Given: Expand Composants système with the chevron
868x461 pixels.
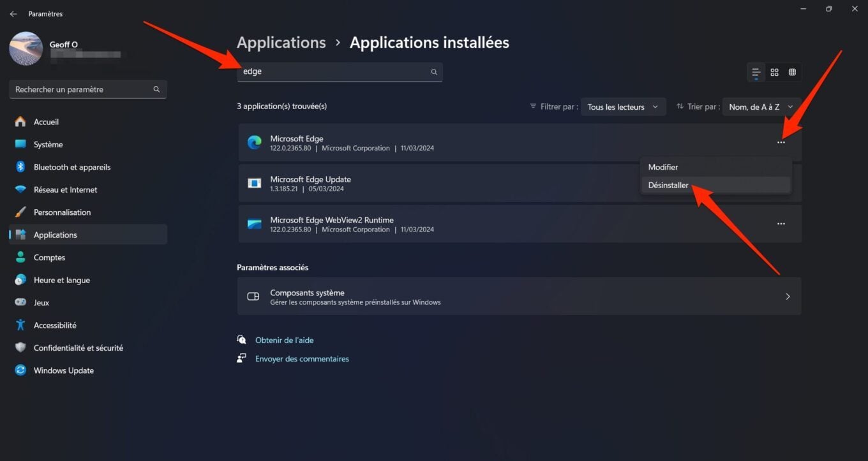Looking at the screenshot, I should point(788,296).
